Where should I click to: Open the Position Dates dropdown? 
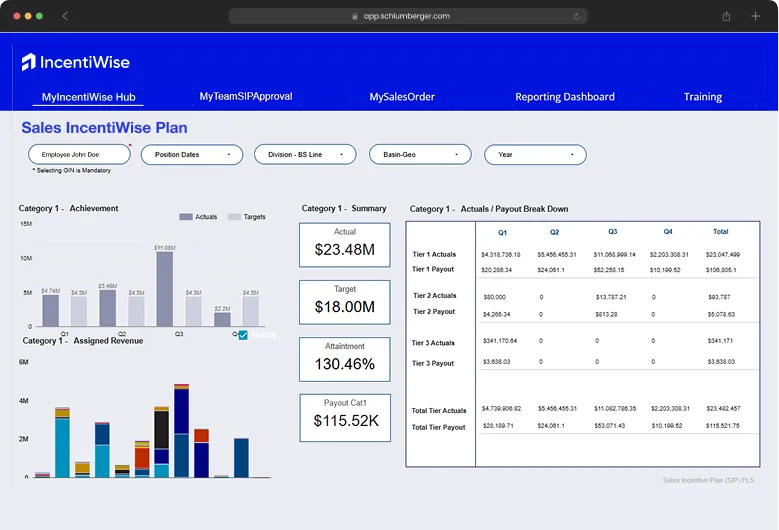coord(192,154)
